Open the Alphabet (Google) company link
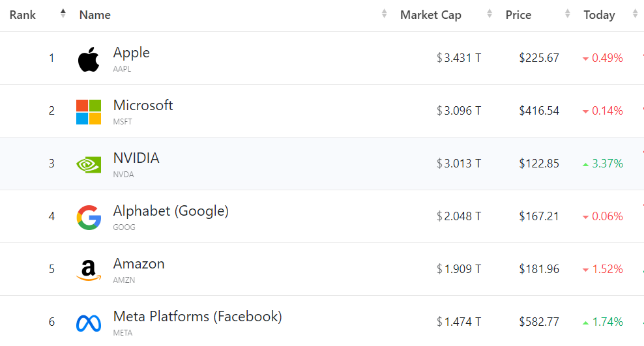This screenshot has height=346, width=644. click(171, 211)
